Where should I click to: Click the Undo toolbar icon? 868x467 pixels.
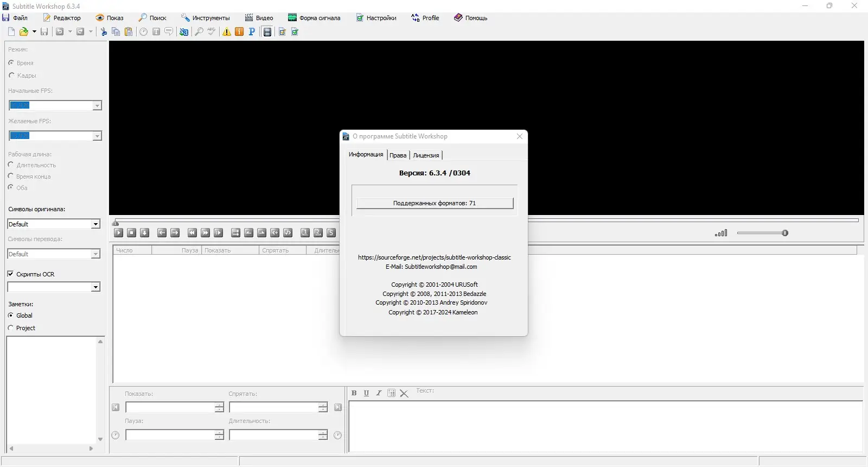(60, 32)
